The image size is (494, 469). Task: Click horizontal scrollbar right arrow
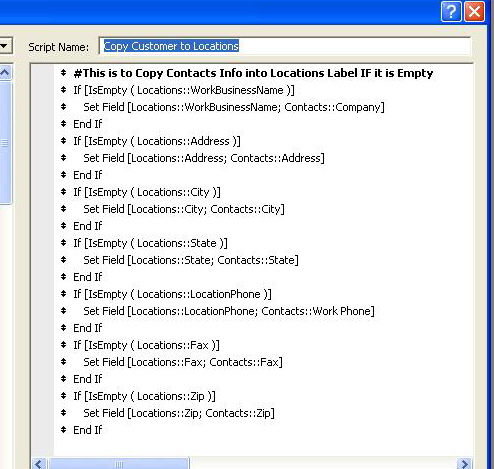(464, 464)
